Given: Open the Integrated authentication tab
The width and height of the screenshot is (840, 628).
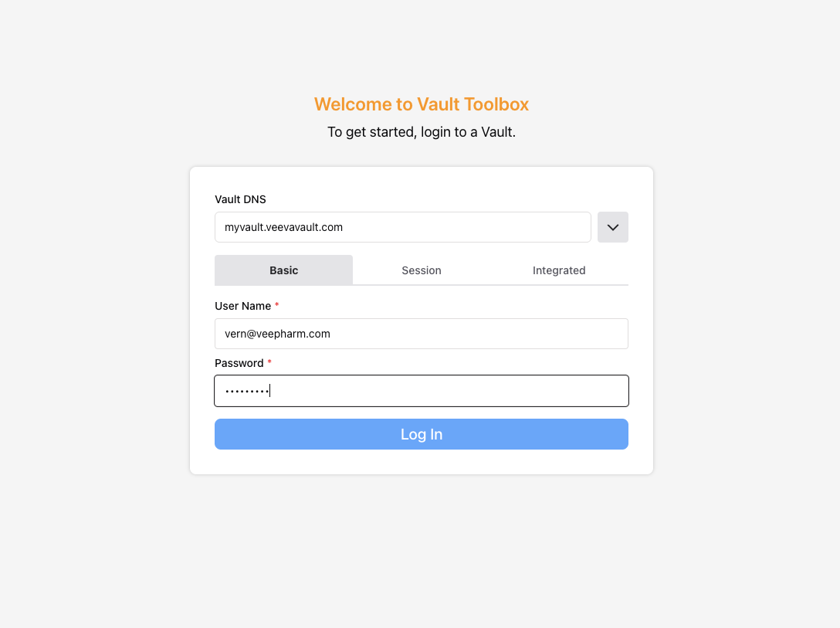Looking at the screenshot, I should [x=559, y=270].
